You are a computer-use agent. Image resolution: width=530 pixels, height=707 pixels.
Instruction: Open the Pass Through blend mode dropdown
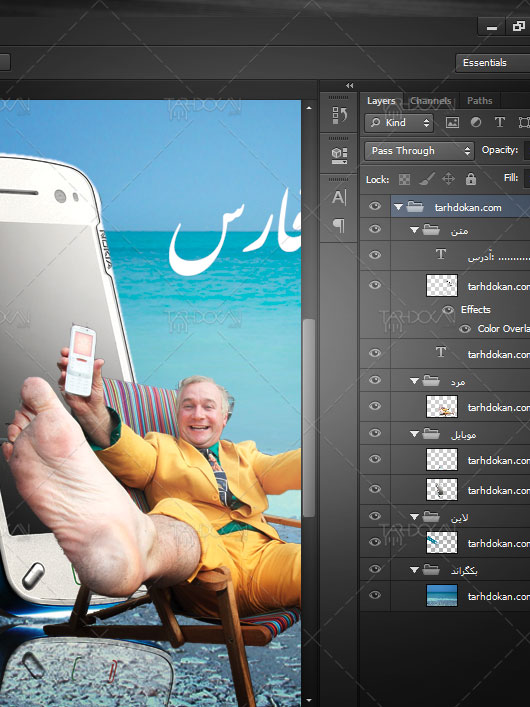tap(419, 151)
